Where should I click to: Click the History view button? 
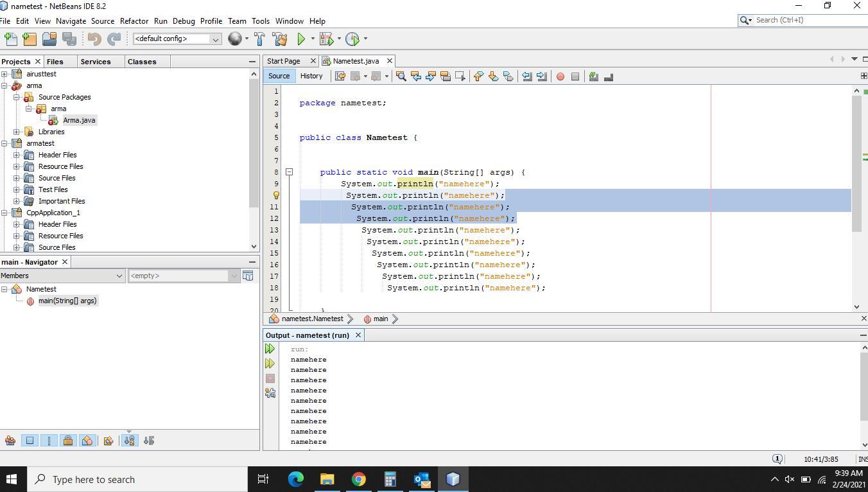311,76
